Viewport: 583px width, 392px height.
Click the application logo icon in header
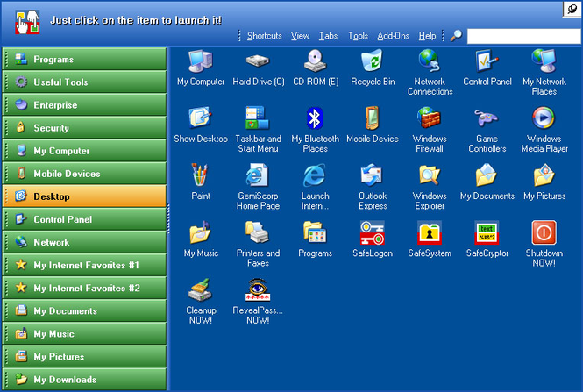[27, 22]
